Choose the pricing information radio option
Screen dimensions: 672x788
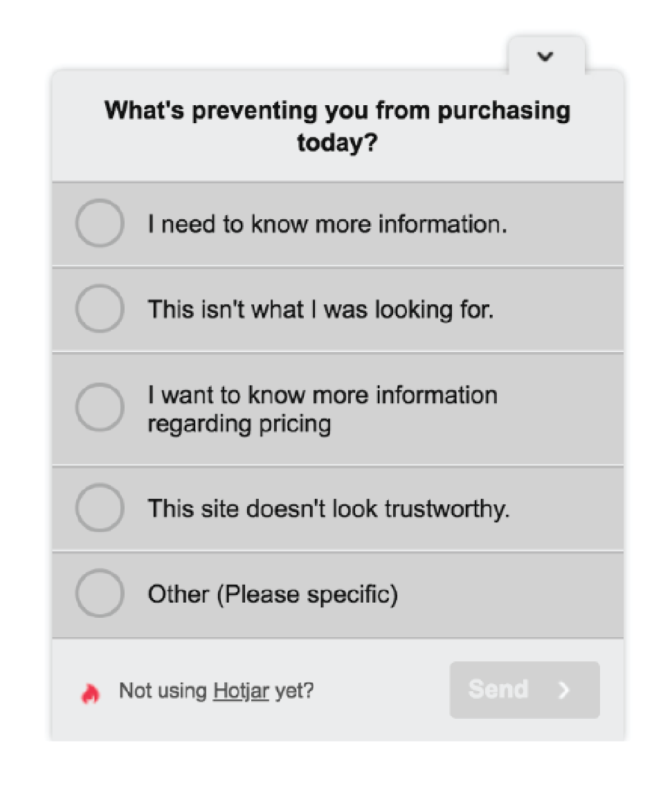(x=100, y=407)
